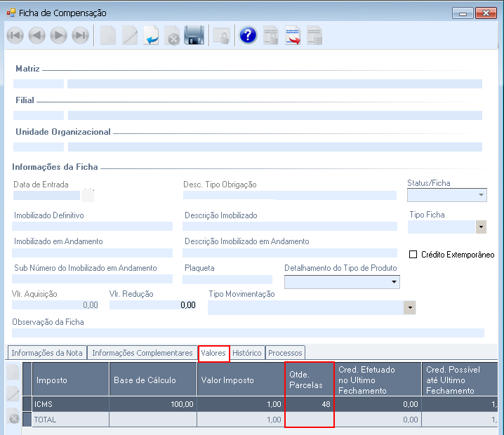Screen dimensions: 504x435
Task: Click the document with red arrow icon
Action: click(293, 36)
